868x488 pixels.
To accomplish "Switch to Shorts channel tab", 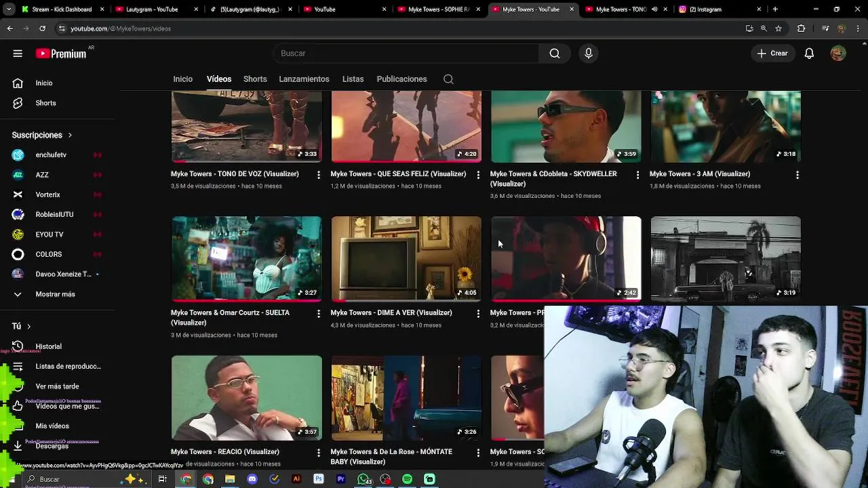I will pos(255,79).
